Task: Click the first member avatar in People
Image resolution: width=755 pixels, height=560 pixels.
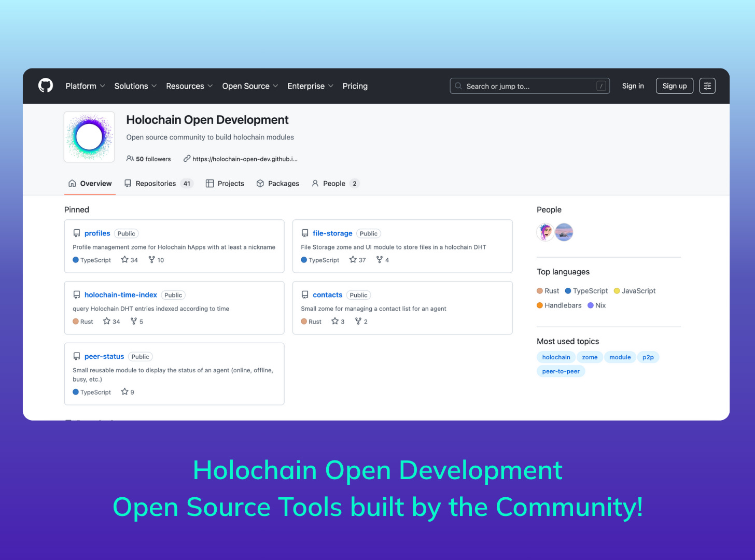Action: [545, 232]
